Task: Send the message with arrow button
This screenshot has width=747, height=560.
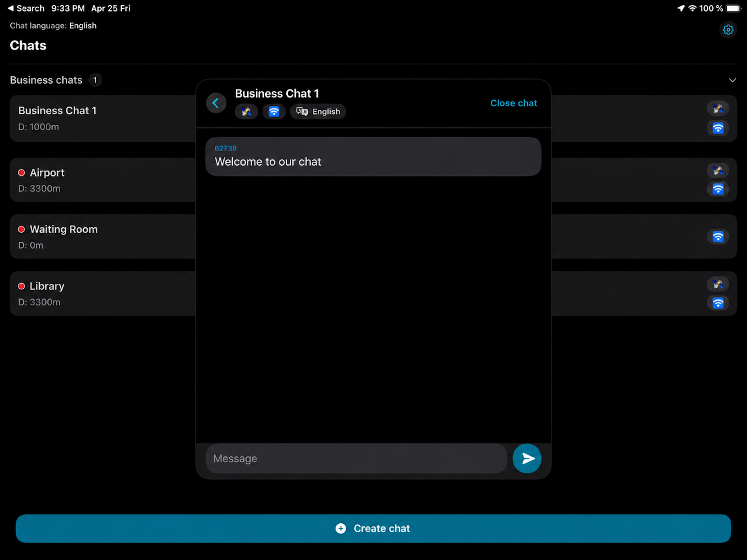Action: [x=527, y=458]
